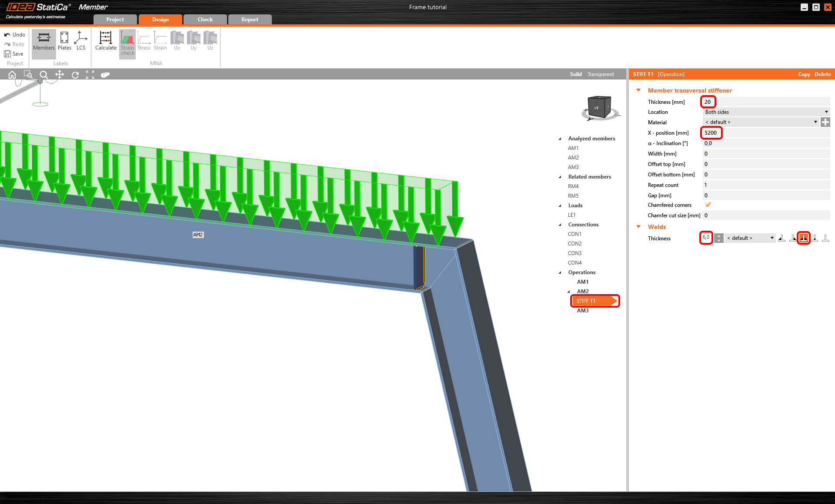
Task: Click the zoom window icon
Action: (x=28, y=75)
